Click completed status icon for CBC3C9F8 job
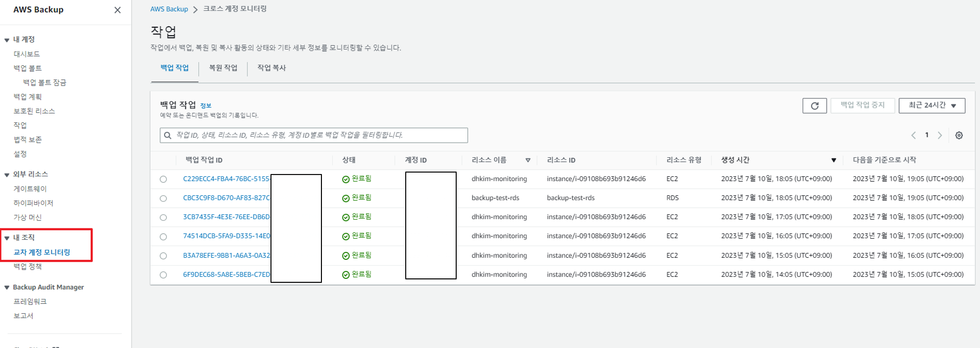 point(345,199)
